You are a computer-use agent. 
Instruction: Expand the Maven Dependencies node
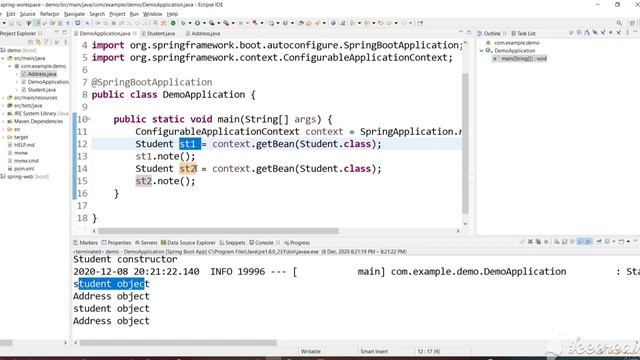(3, 122)
